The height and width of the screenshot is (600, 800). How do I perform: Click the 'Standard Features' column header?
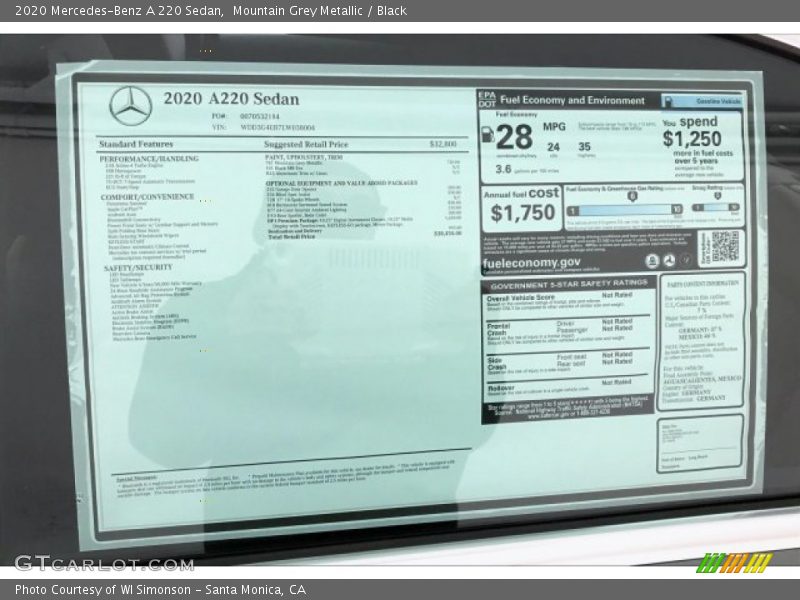point(136,144)
